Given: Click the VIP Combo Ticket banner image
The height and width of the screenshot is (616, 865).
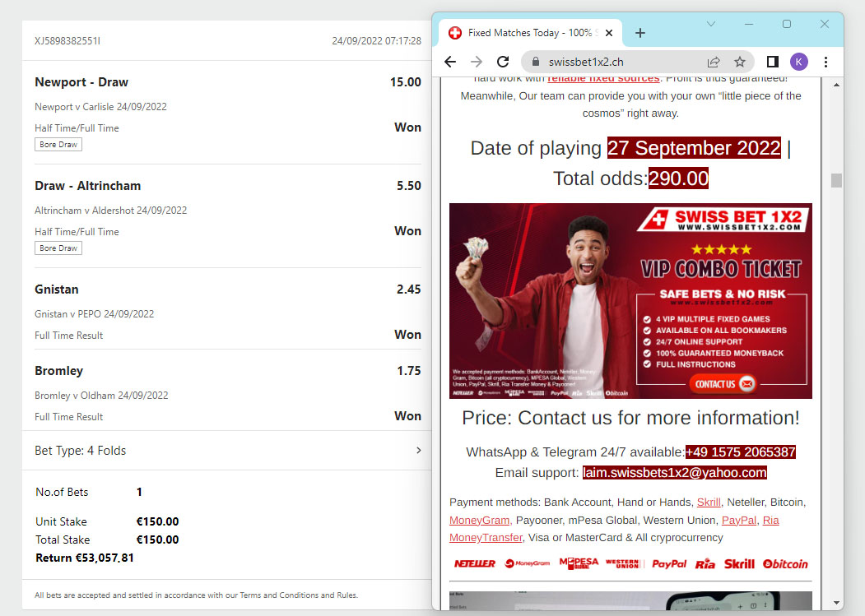Looking at the screenshot, I should click(630, 300).
